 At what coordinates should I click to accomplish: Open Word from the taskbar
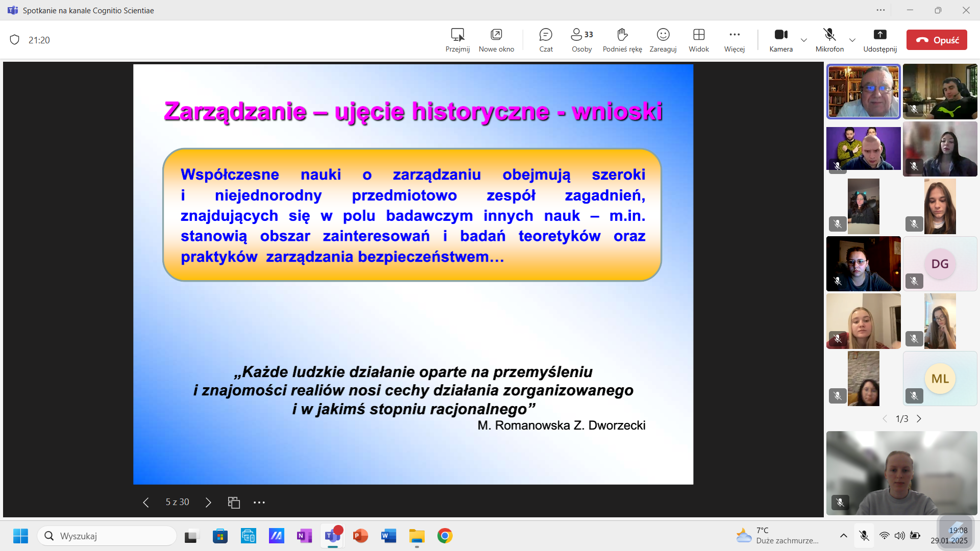(x=389, y=536)
